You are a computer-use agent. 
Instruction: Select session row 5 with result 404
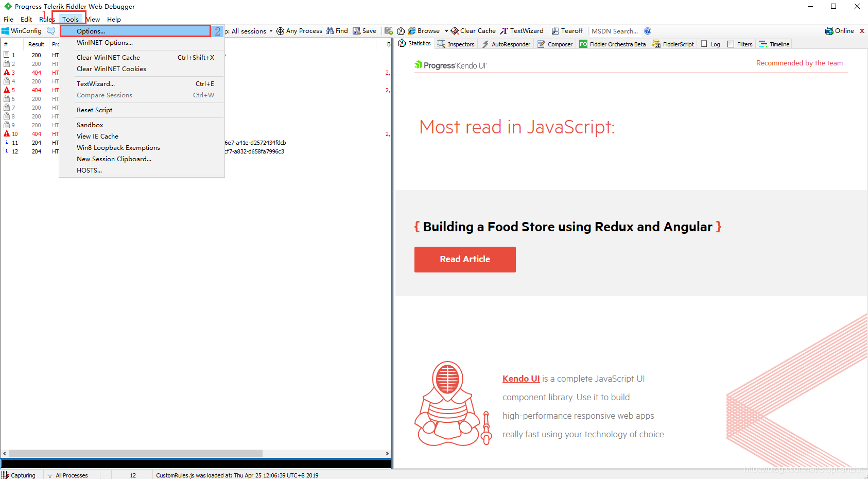(x=196, y=90)
